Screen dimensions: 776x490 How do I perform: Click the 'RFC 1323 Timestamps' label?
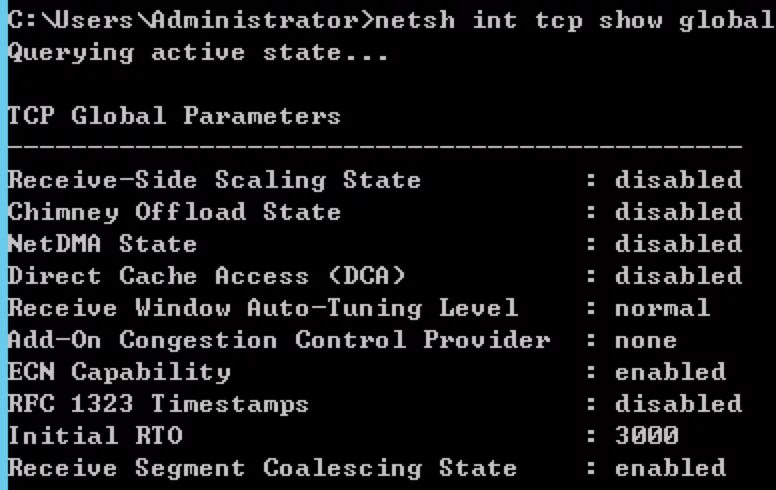click(158, 404)
